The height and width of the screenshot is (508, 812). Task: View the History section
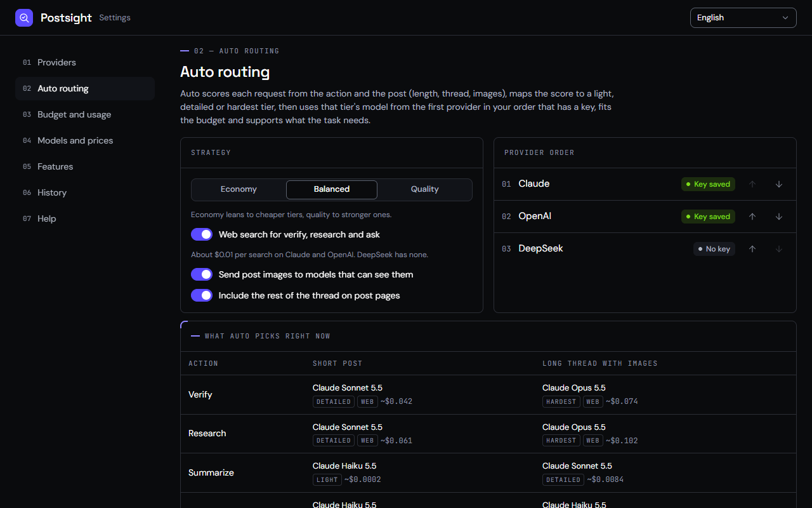[85, 192]
